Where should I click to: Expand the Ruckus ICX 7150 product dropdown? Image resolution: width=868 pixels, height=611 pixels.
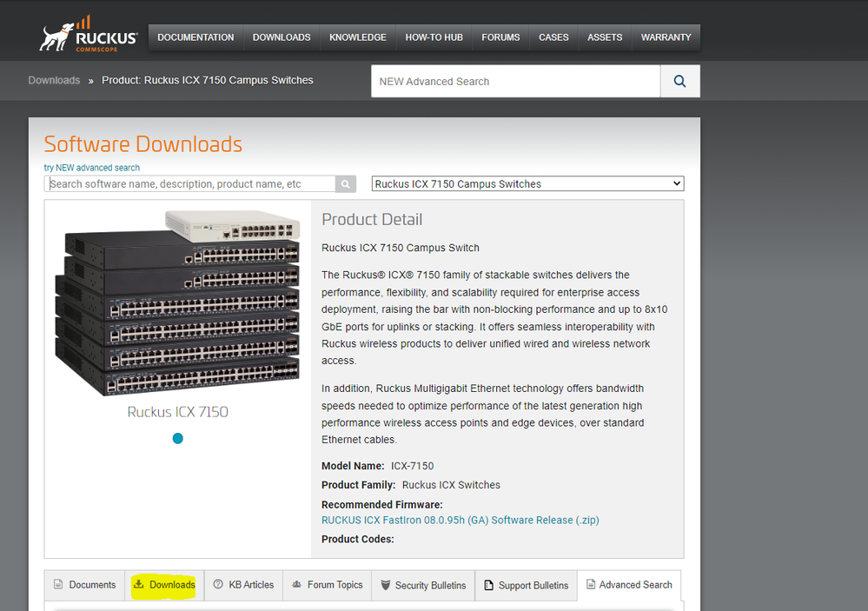527,184
